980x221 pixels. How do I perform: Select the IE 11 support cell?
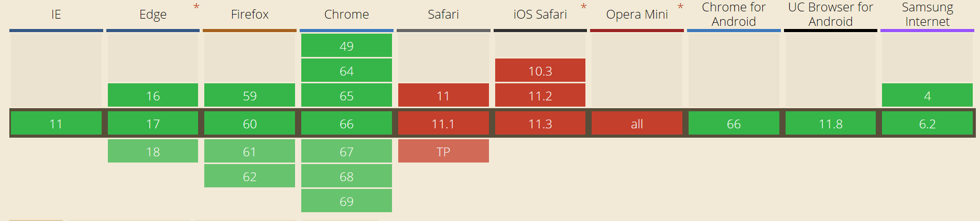56,124
